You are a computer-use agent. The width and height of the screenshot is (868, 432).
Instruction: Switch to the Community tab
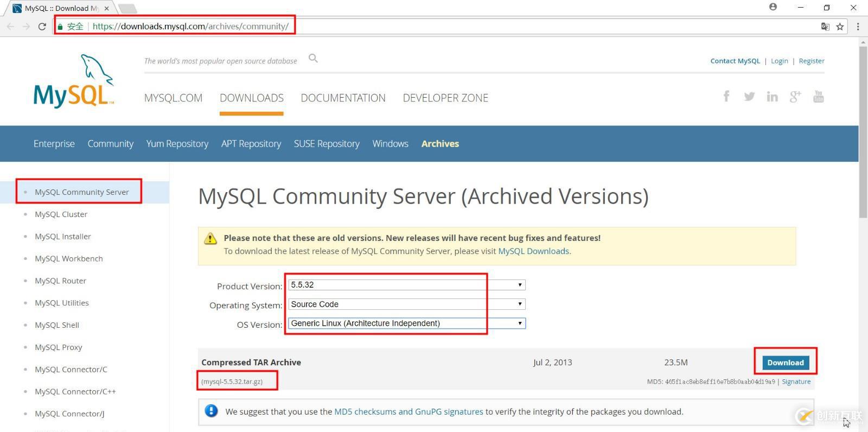110,144
